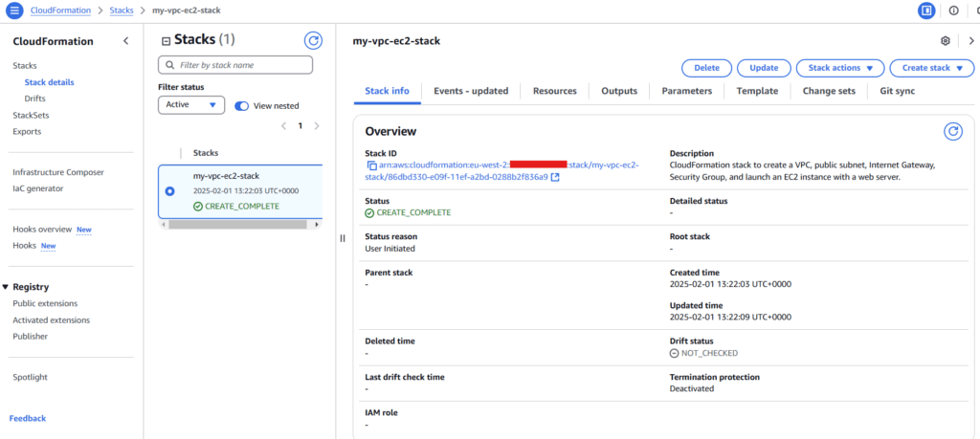Screen dimensions: 980x439
Task: Click the Update button
Action: pyautogui.click(x=764, y=68)
